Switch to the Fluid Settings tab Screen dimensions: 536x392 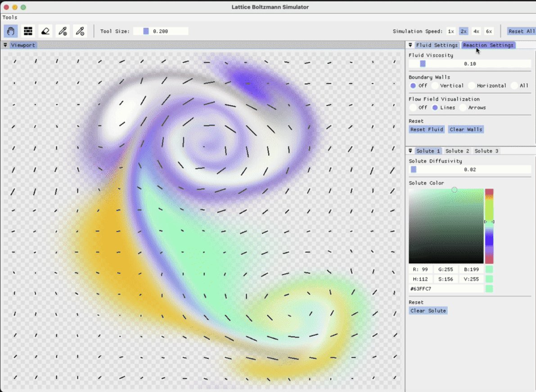pyautogui.click(x=437, y=45)
